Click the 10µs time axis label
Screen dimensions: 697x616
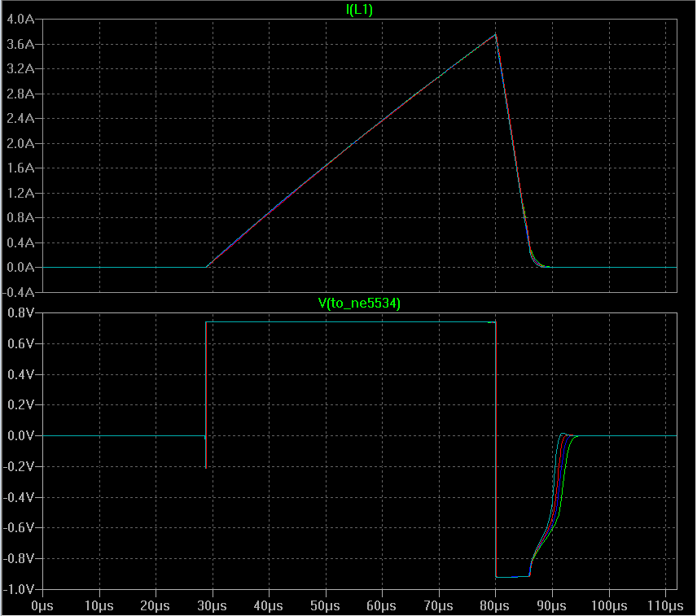pyautogui.click(x=99, y=605)
